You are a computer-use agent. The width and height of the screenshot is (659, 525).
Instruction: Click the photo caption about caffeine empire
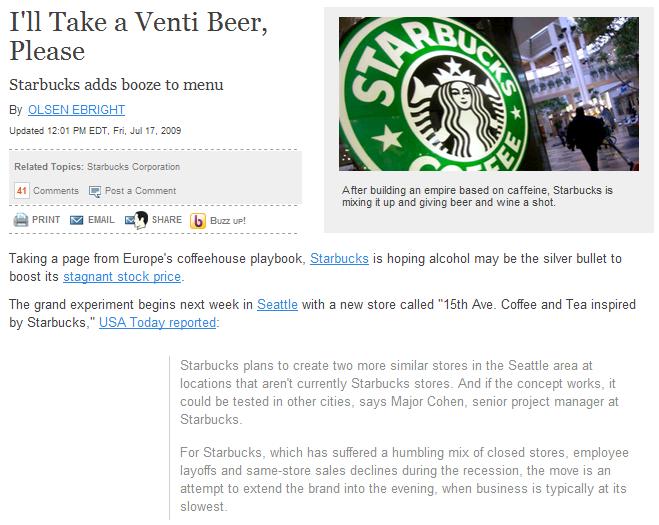click(477, 196)
